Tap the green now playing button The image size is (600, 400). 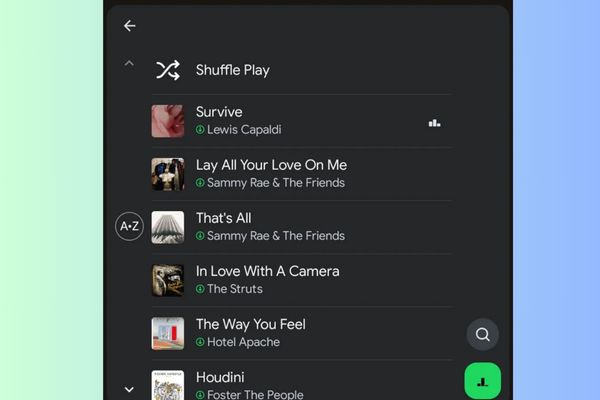click(x=482, y=381)
